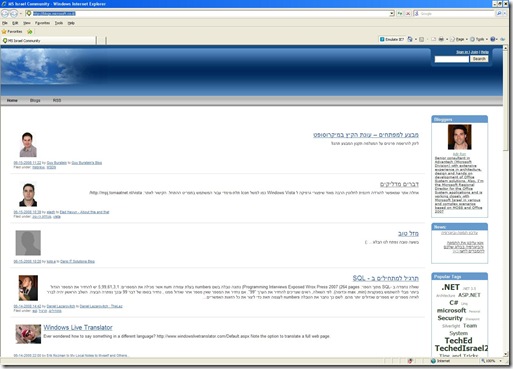Viewport: 513px width, 369px height.
Task: Open the Page dropdown menu
Action: pyautogui.click(x=459, y=39)
